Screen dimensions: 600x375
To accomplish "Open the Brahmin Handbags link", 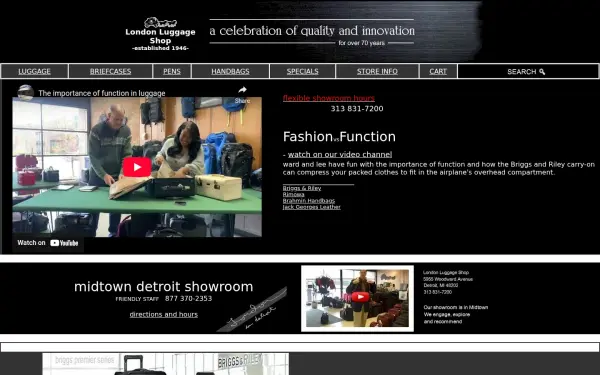I will pyautogui.click(x=309, y=201).
